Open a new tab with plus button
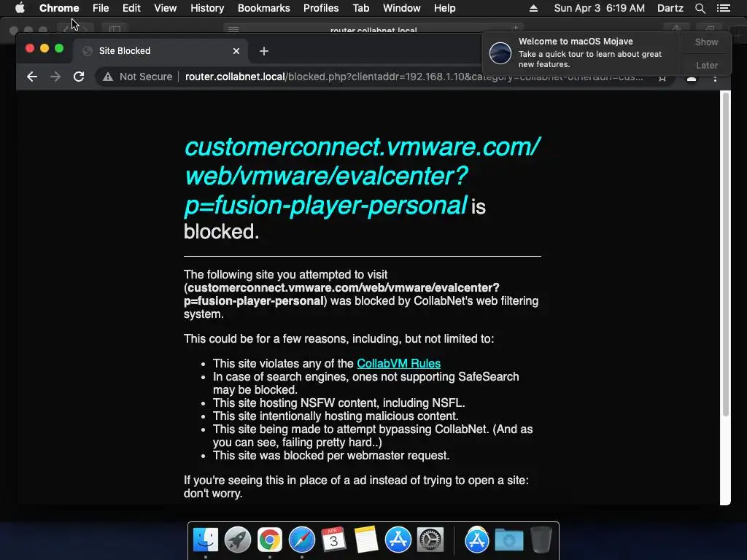 [264, 51]
